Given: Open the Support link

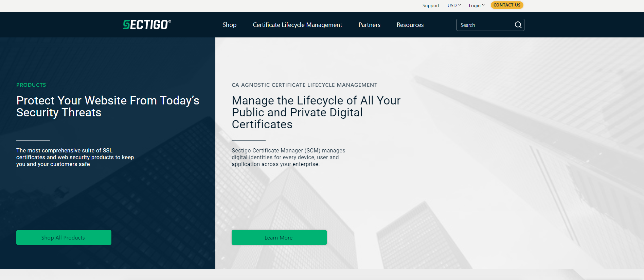Looking at the screenshot, I should (x=431, y=5).
